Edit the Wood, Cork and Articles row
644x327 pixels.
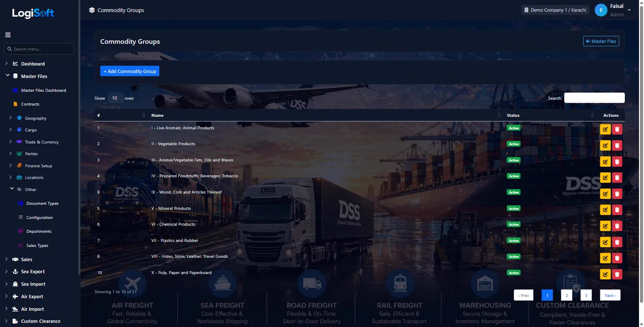coord(605,194)
